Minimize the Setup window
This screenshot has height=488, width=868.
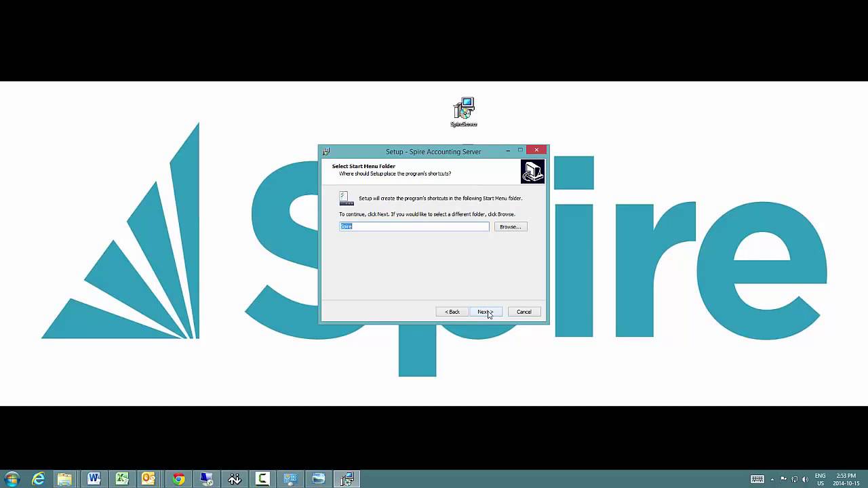[508, 150]
